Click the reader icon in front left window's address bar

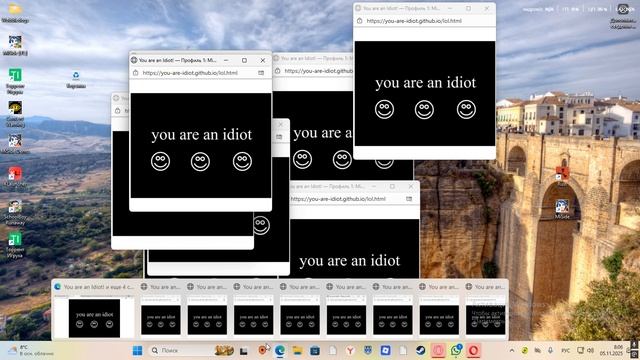click(261, 73)
